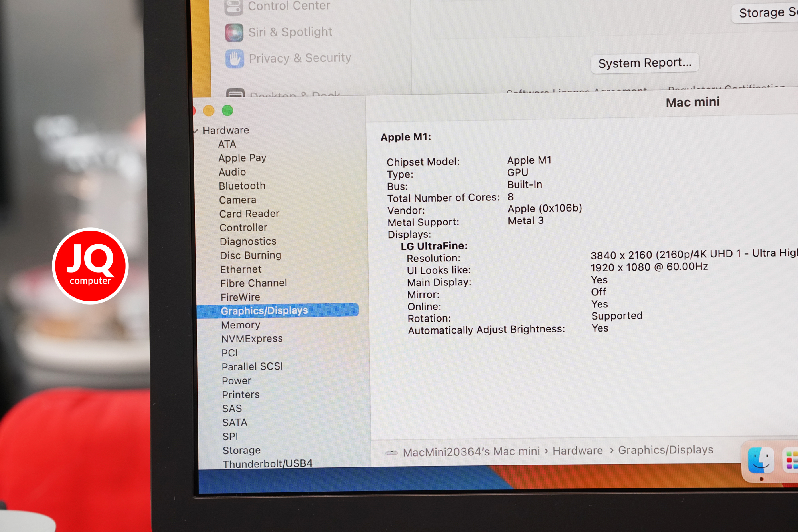
Task: Select Power in hardware list
Action: [x=237, y=381]
